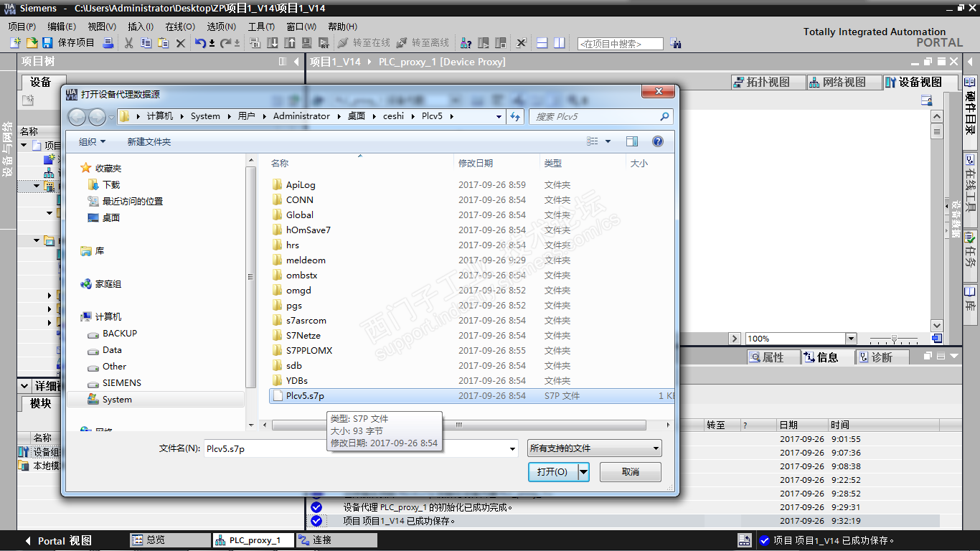Open the 选项(N) menu
This screenshot has width=980, height=551.
(x=222, y=27)
